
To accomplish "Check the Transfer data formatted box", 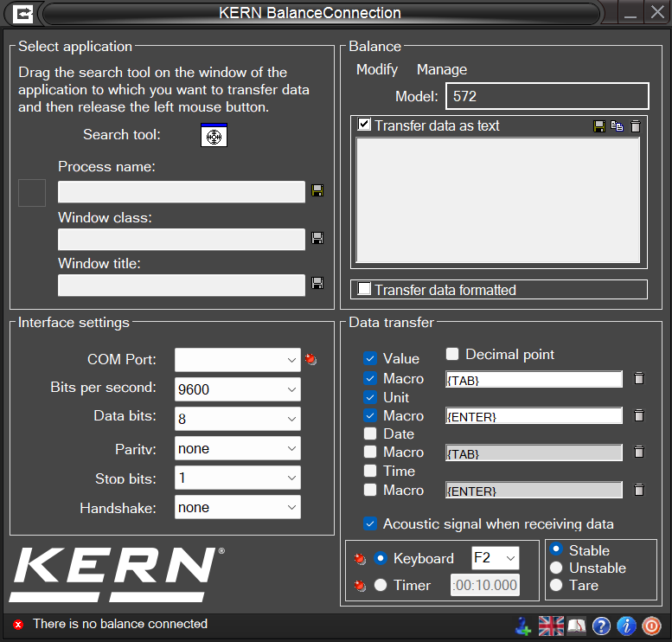I will point(364,289).
